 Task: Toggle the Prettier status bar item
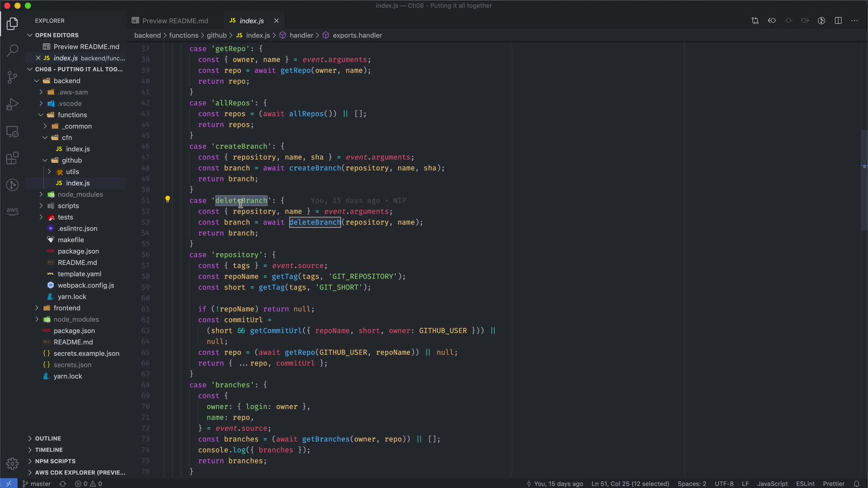tap(834, 483)
